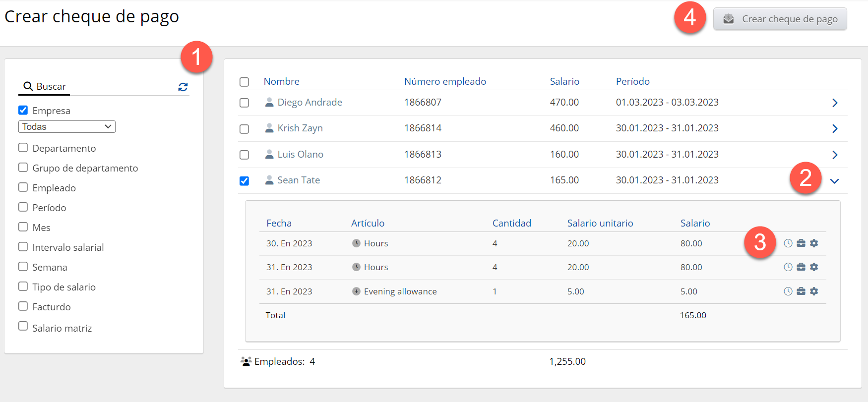Click gear icon on Evening allowance row
Viewport: 868px width, 402px height.
[x=814, y=291]
